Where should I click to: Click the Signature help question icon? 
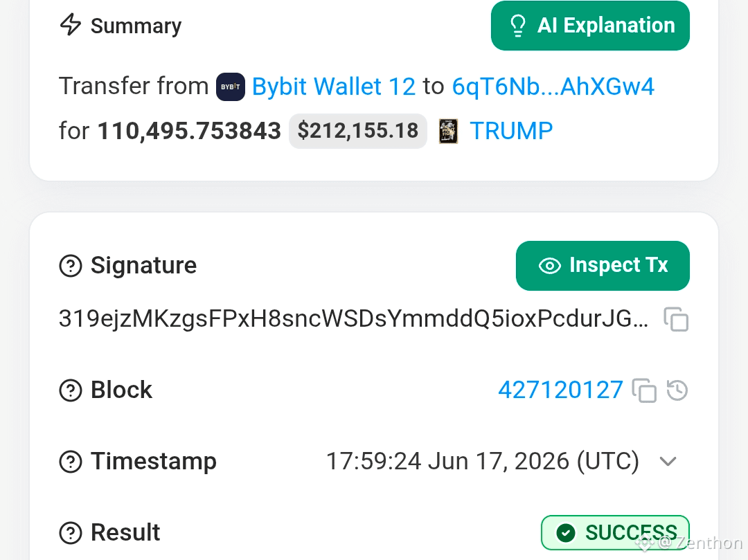coord(71,266)
